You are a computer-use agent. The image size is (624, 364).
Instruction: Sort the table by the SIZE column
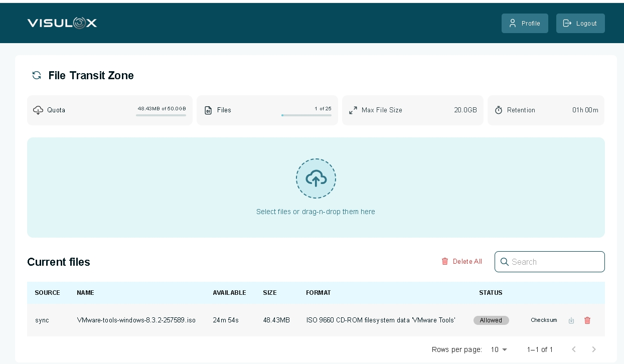click(270, 293)
